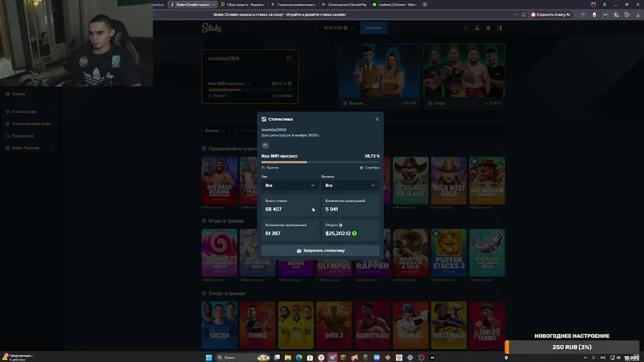Viewport: 644px width, 362px height.
Task: Bookmark the page using address bar icon
Action: (524, 15)
